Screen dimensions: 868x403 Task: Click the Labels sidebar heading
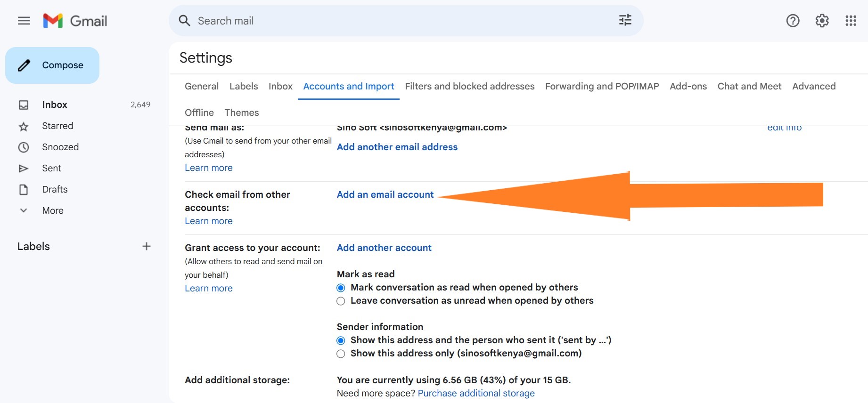coord(33,246)
